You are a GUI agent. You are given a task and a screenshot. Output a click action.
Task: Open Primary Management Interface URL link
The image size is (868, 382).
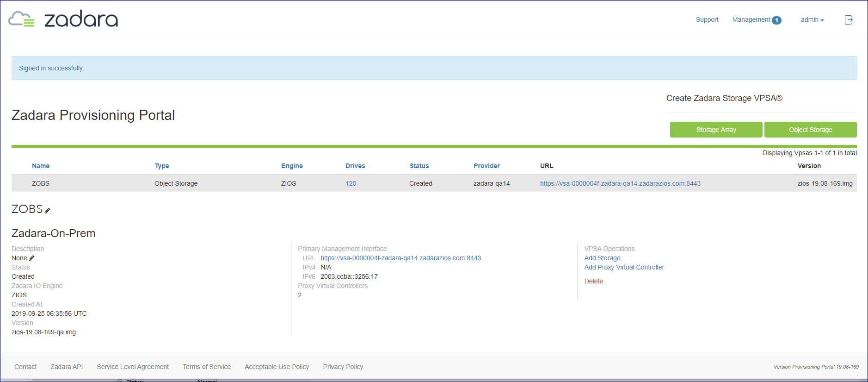coord(401,258)
